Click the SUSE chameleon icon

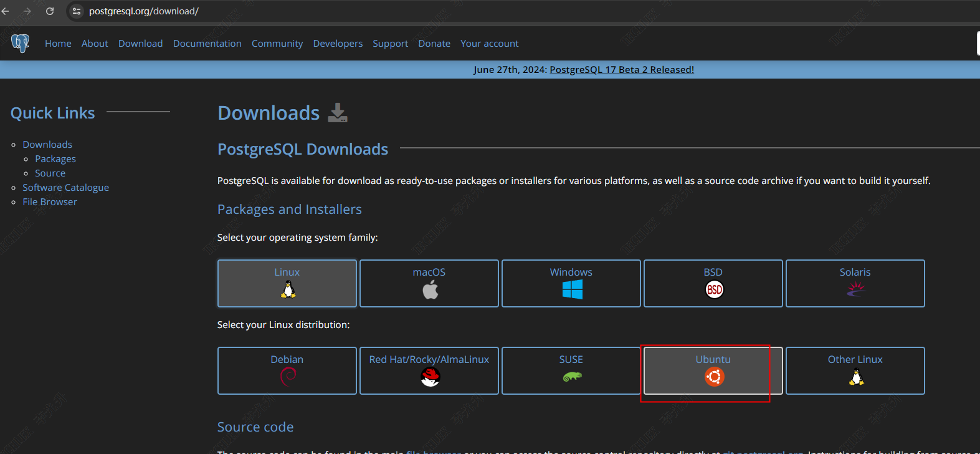572,377
